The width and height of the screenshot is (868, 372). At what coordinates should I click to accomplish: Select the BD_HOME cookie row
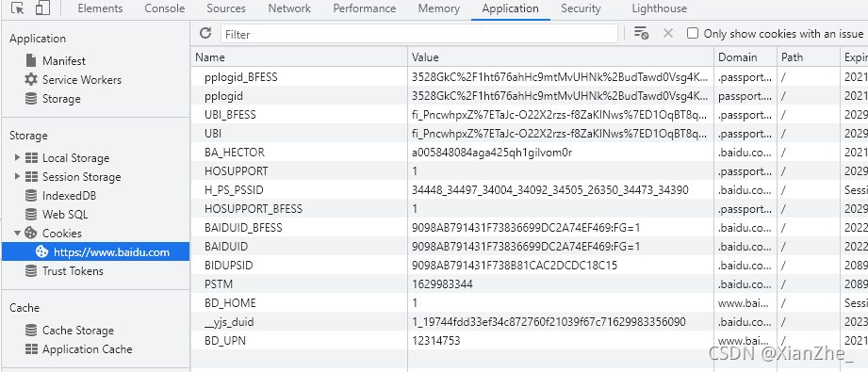pos(530,303)
